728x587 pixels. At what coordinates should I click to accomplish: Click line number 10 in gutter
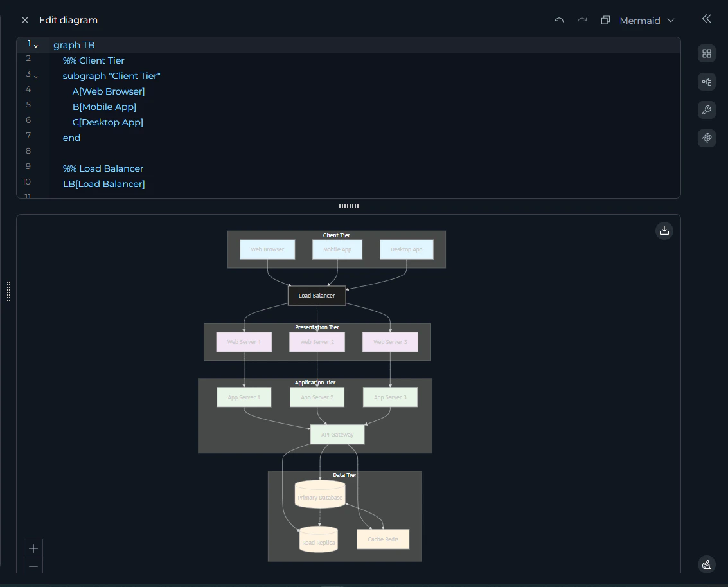(x=27, y=181)
